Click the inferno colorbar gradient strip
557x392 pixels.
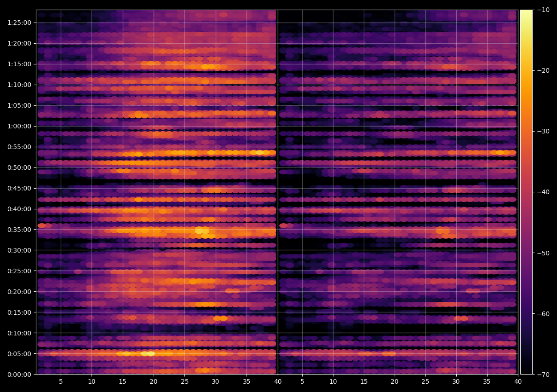(x=526, y=192)
